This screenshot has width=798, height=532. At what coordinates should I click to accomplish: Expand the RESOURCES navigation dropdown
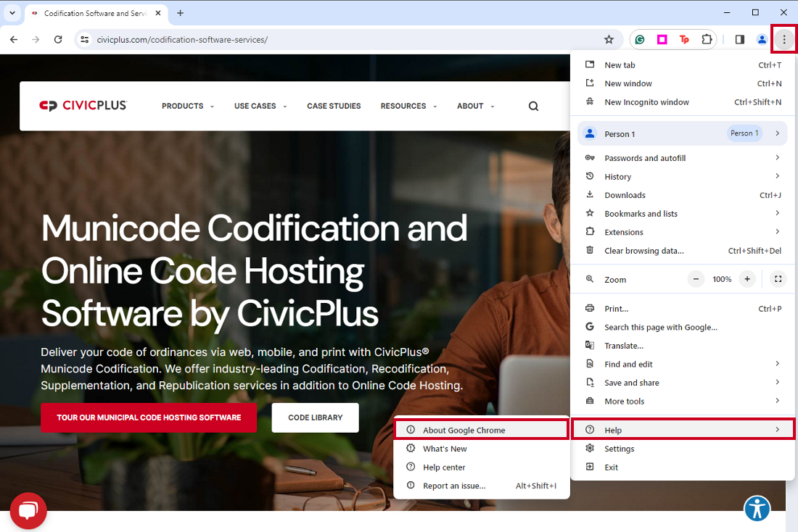point(408,106)
